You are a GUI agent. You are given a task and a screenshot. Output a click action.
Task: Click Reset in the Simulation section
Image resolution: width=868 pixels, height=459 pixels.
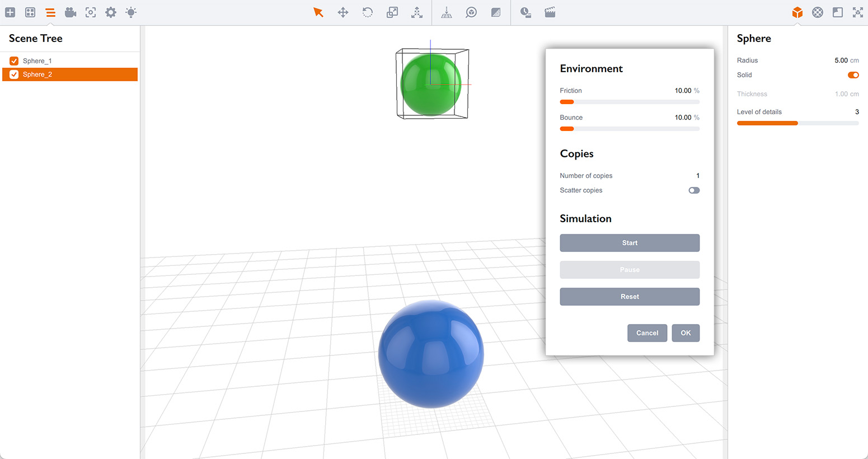630,296
